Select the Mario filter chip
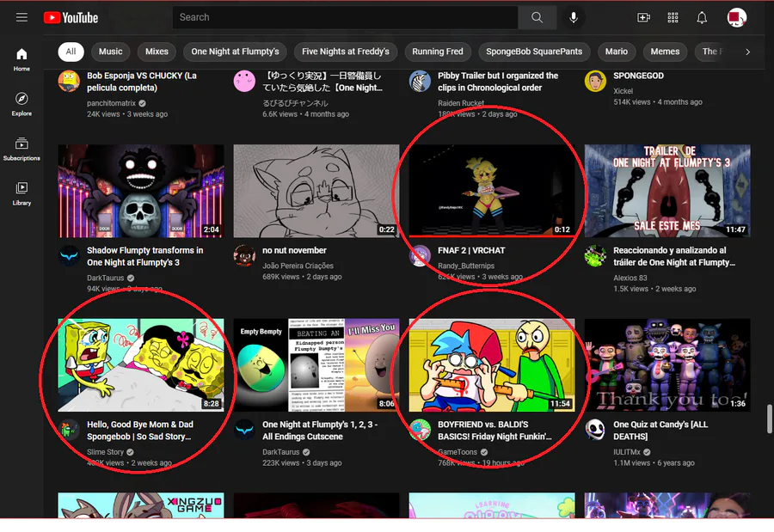Screen dimensions: 774x532 click(x=617, y=52)
